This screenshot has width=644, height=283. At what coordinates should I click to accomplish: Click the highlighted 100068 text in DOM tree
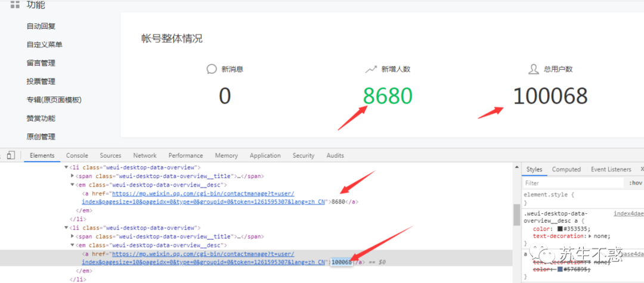[342, 262]
